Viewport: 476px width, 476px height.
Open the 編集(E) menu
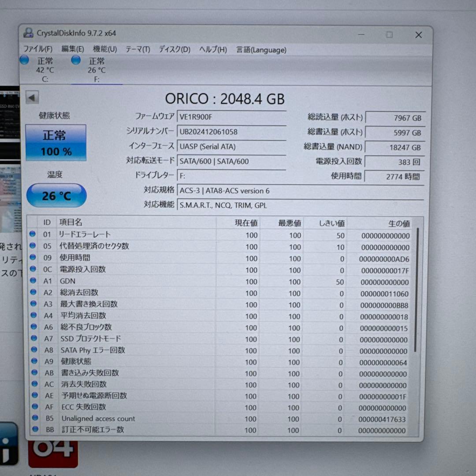73,49
